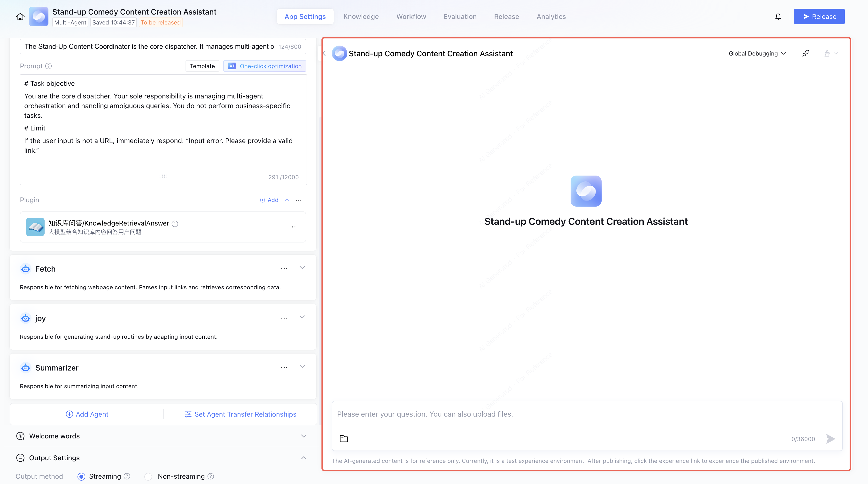Select the Non-streaming output method
The image size is (868, 484).
(x=148, y=476)
